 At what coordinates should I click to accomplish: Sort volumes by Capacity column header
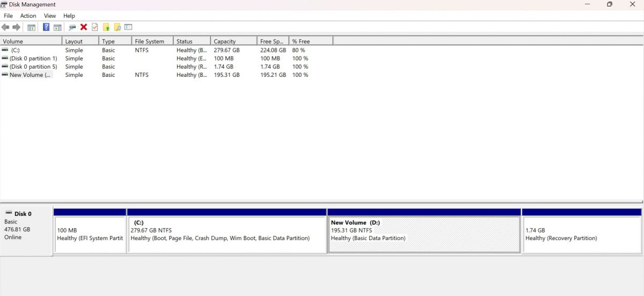224,41
